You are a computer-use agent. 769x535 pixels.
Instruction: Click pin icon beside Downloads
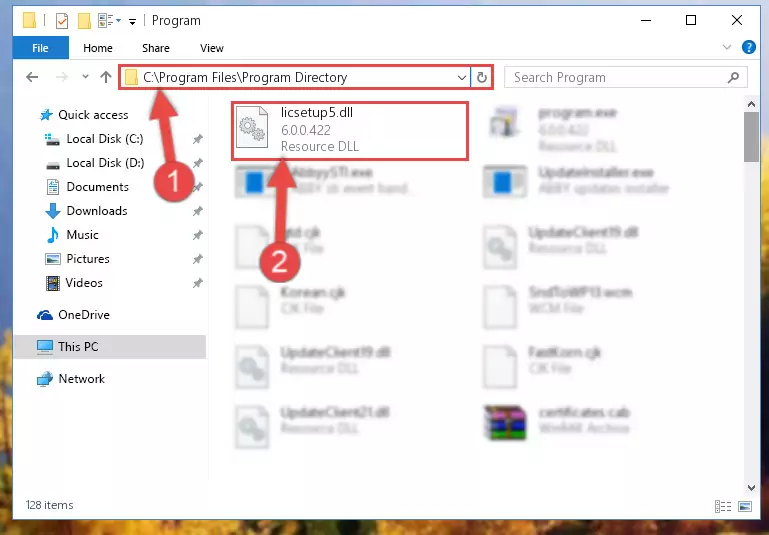click(x=197, y=211)
